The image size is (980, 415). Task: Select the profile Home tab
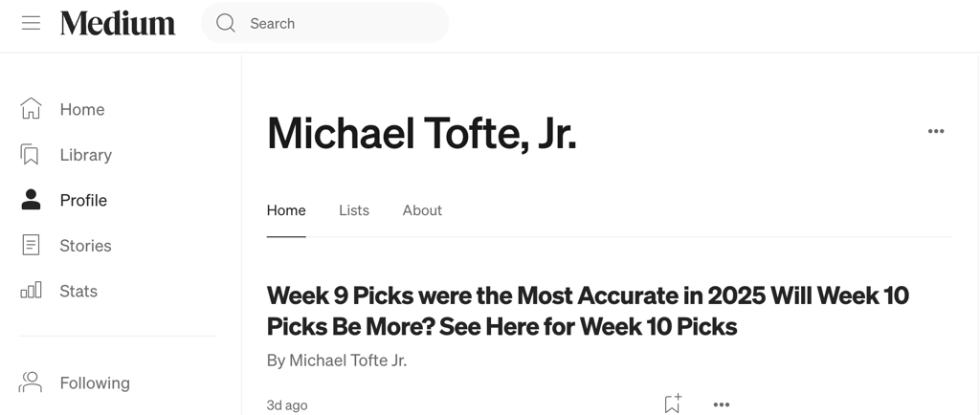286,210
